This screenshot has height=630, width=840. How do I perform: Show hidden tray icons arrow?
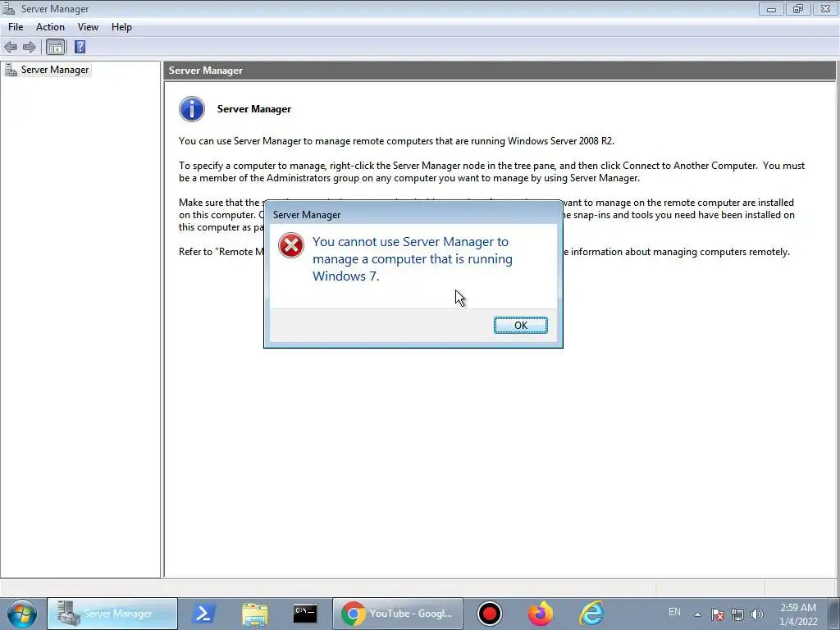(x=697, y=614)
